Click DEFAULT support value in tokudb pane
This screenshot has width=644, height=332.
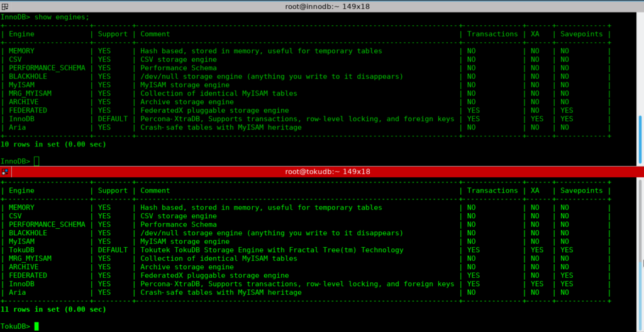click(113, 250)
